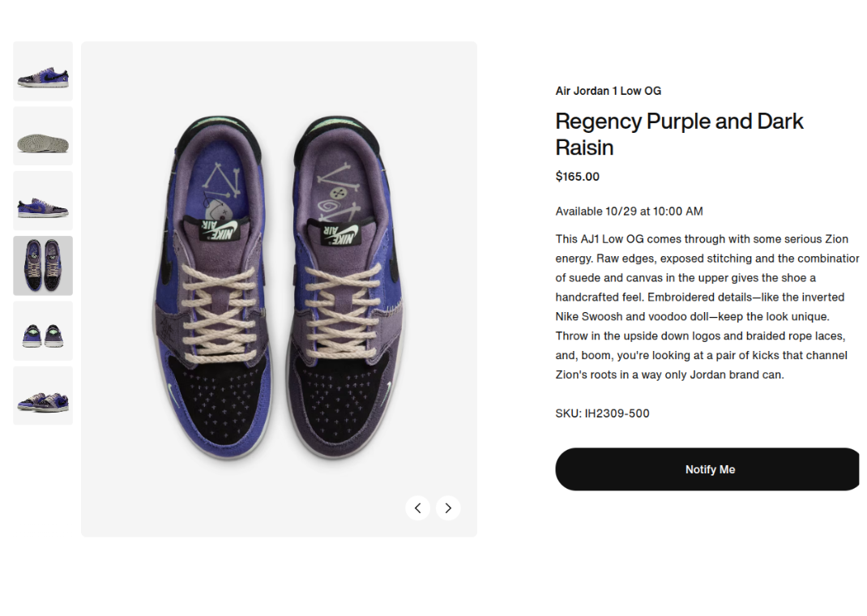Select the bottom thumbnail showing the angled pair
The image size is (867, 616).
pos(42,395)
